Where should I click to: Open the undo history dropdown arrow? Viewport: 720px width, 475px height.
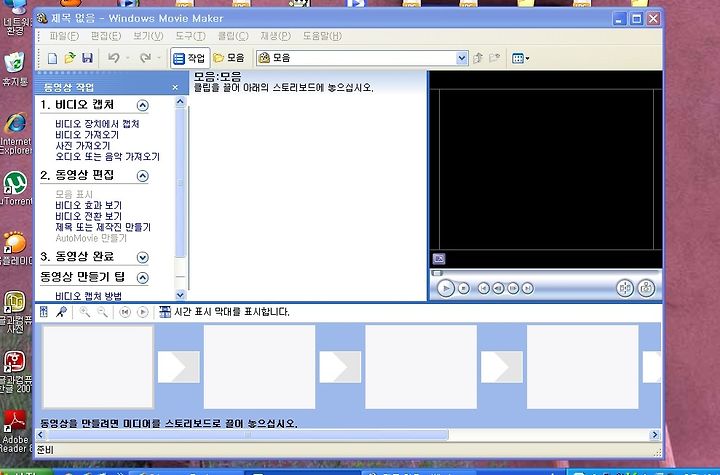tap(127, 58)
